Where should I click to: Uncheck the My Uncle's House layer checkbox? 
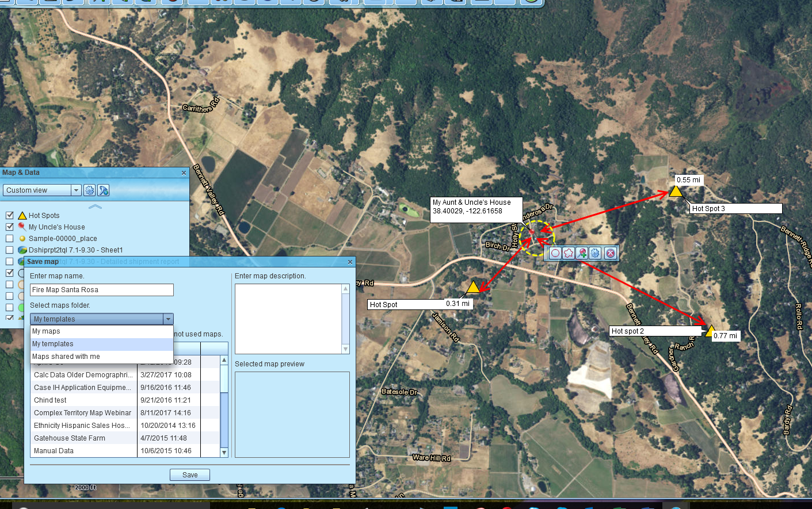(x=10, y=227)
